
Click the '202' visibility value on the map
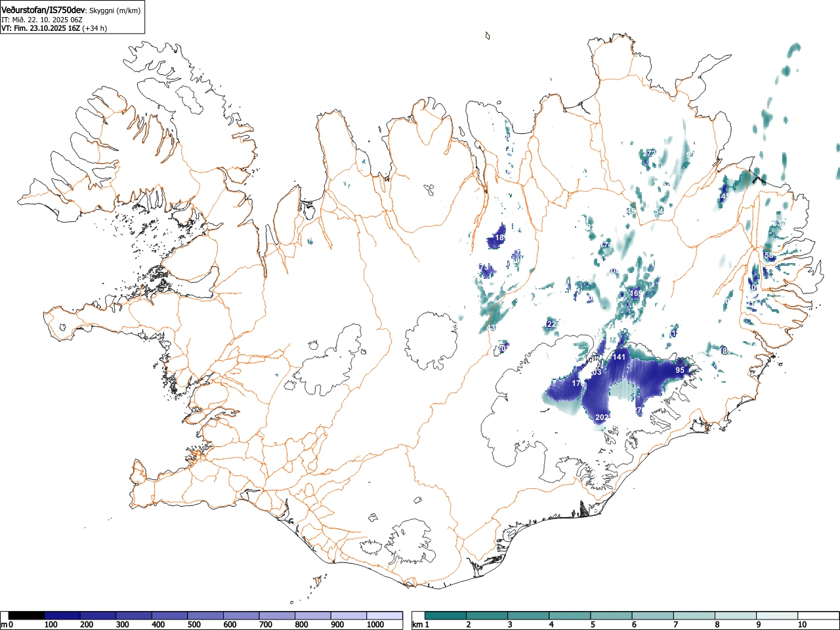[x=602, y=417]
